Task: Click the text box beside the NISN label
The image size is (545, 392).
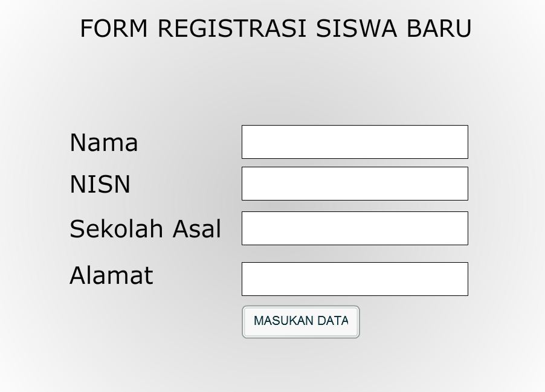Action: 355,184
